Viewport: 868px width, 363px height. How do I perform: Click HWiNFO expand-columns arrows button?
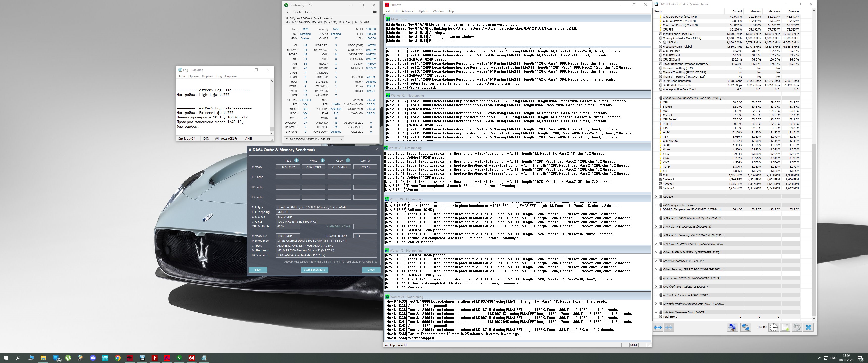pos(658,327)
